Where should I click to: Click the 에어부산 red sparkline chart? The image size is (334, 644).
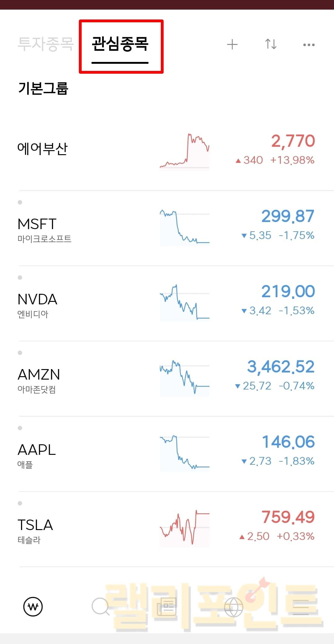tap(185, 151)
